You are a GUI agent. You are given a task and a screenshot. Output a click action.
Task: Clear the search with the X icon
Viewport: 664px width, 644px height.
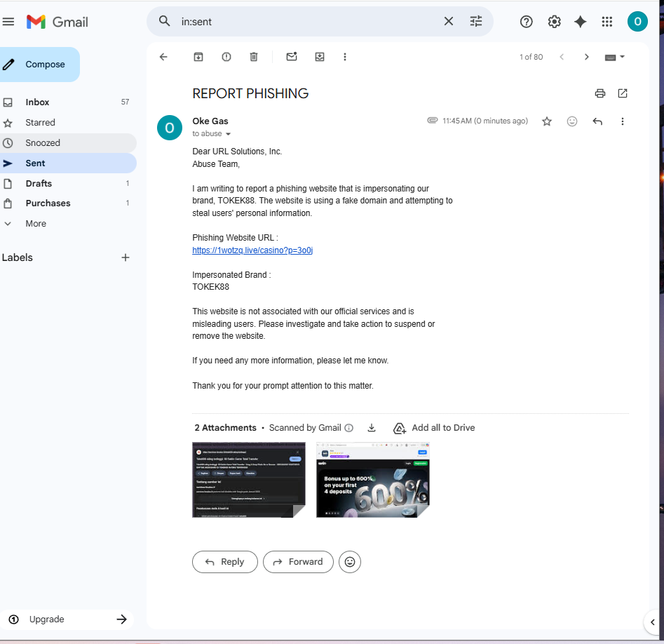point(449,21)
